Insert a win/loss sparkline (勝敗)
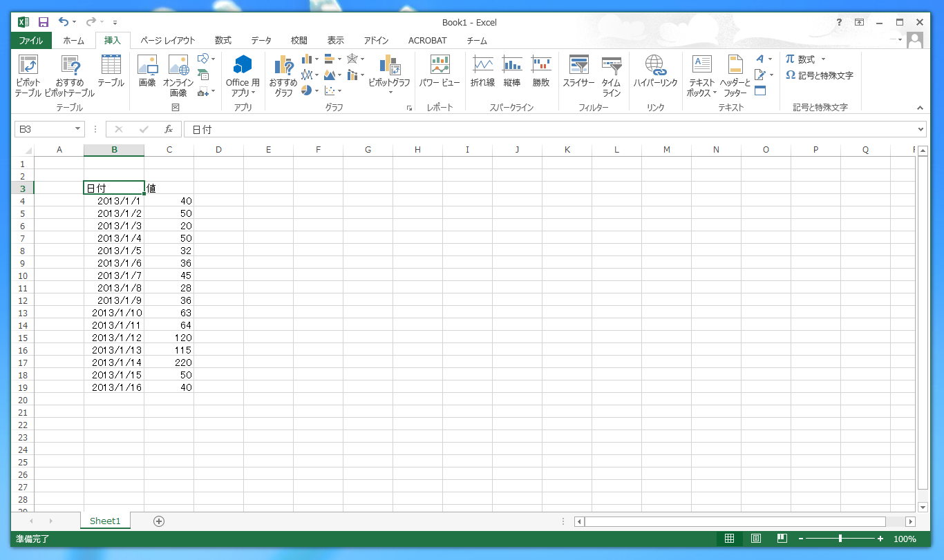 [541, 71]
